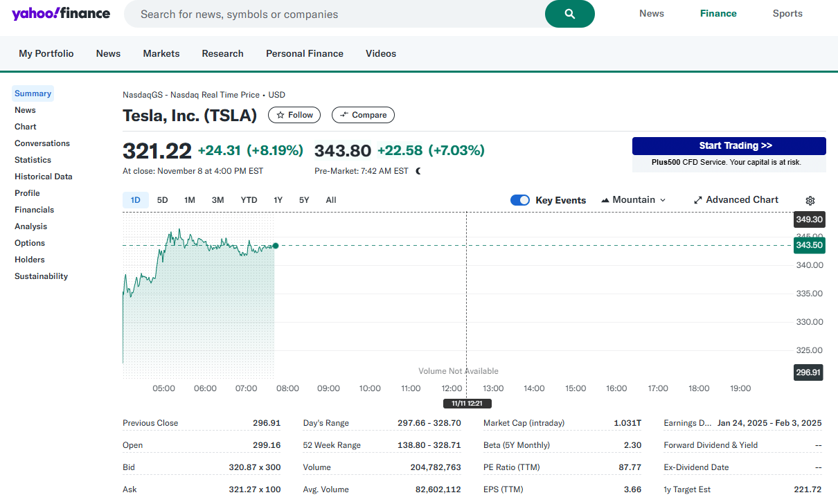Click the Volume value 204,782,763
Viewport: 838px width, 504px height.
436,467
